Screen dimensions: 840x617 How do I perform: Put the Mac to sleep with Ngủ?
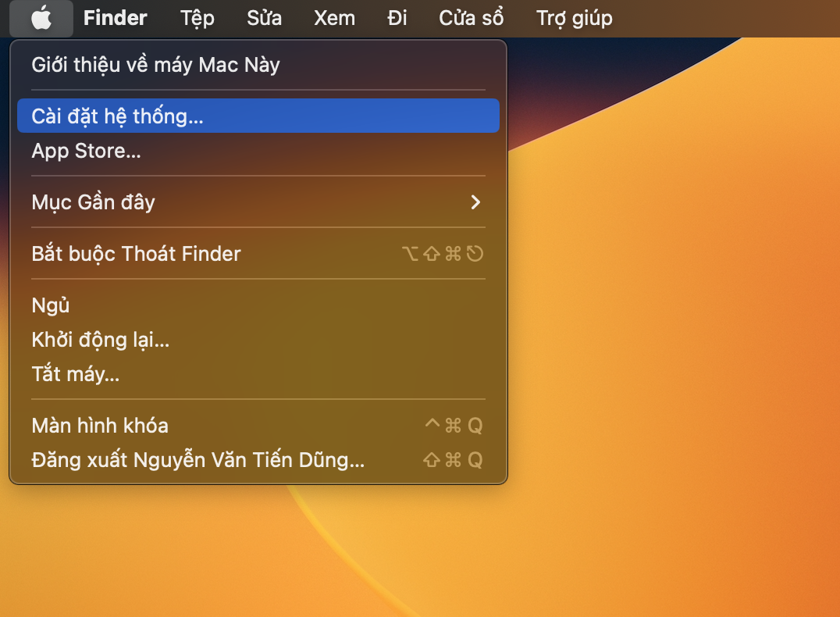point(51,305)
